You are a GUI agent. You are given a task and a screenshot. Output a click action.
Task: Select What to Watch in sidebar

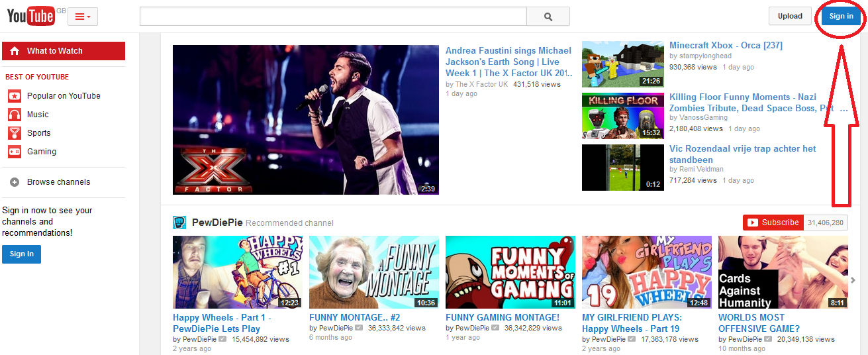(64, 51)
